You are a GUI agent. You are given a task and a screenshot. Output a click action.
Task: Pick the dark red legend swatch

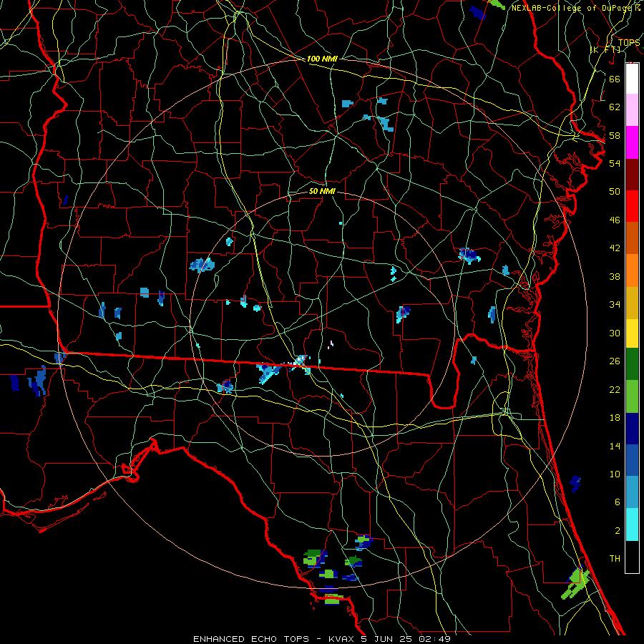click(x=632, y=175)
